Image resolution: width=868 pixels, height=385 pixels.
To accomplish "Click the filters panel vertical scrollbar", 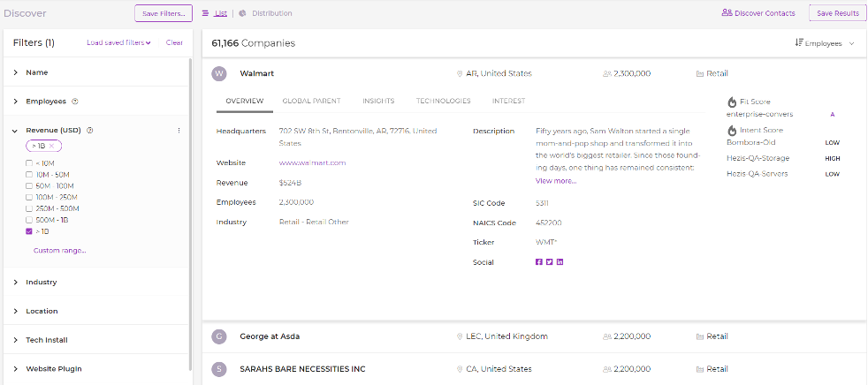I will [191, 213].
